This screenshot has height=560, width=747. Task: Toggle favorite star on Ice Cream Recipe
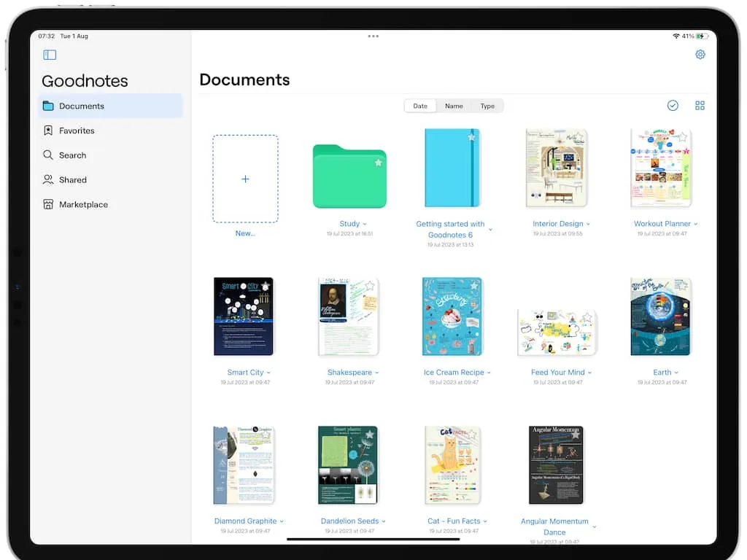click(474, 286)
